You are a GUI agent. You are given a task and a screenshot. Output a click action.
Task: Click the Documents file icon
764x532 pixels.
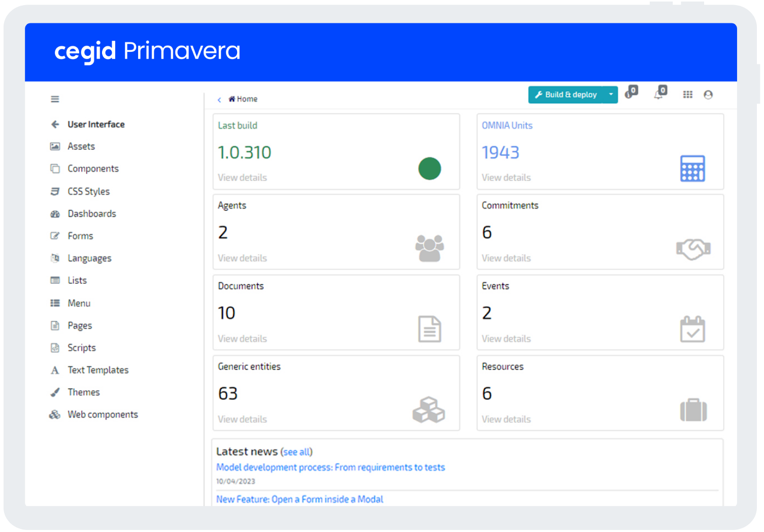coord(429,329)
